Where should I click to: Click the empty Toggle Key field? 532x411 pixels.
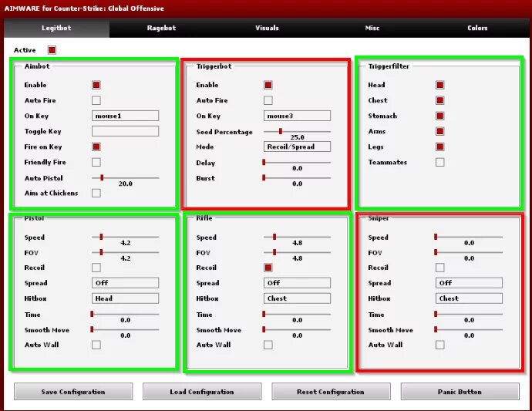(125, 131)
